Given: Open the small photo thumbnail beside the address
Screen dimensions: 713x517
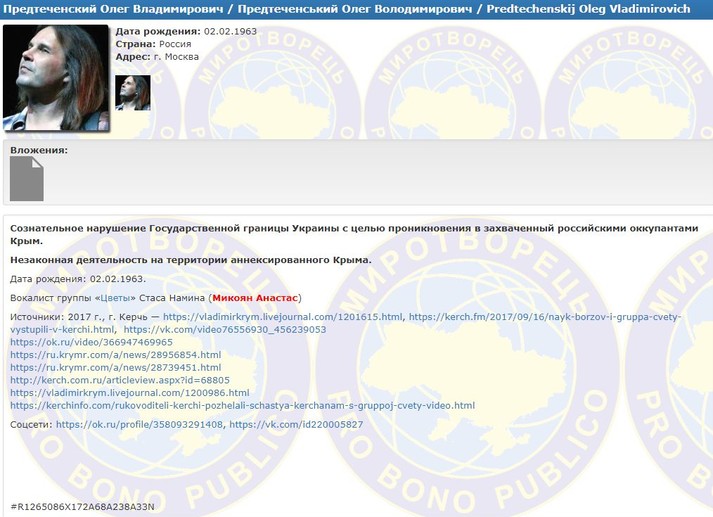Looking at the screenshot, I should [x=132, y=92].
